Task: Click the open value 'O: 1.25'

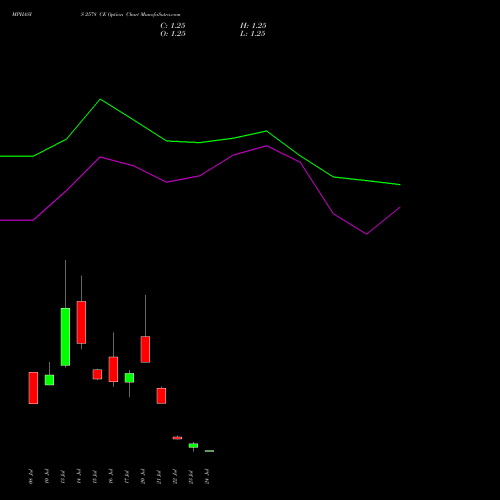Action: pos(173,34)
